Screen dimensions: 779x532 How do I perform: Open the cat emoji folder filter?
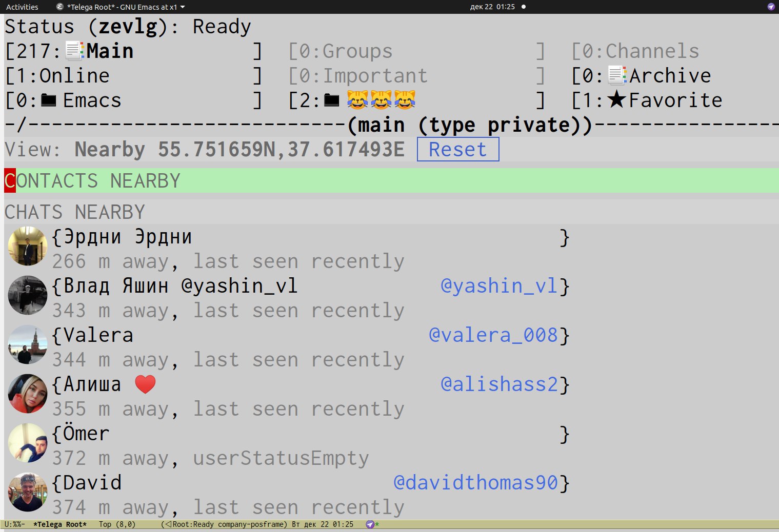pyautogui.click(x=416, y=100)
